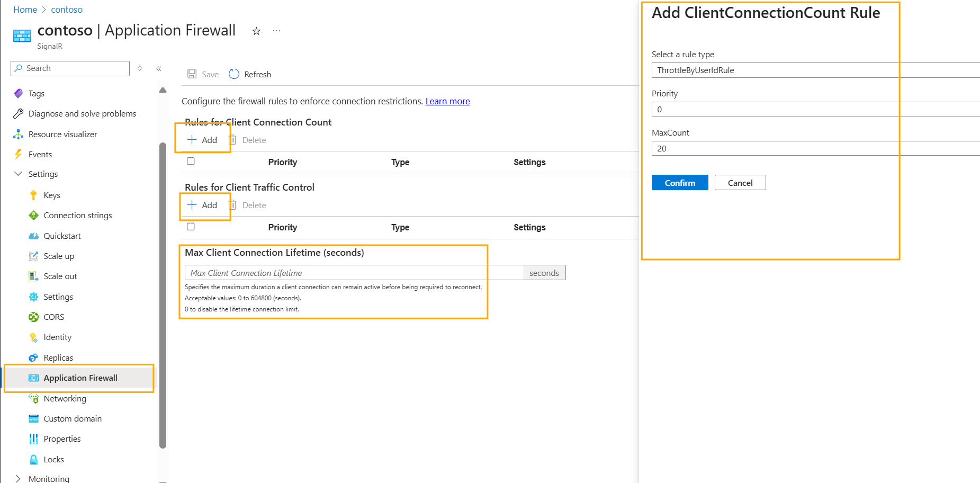Click the Networking icon
The height and width of the screenshot is (483, 980).
click(x=33, y=398)
